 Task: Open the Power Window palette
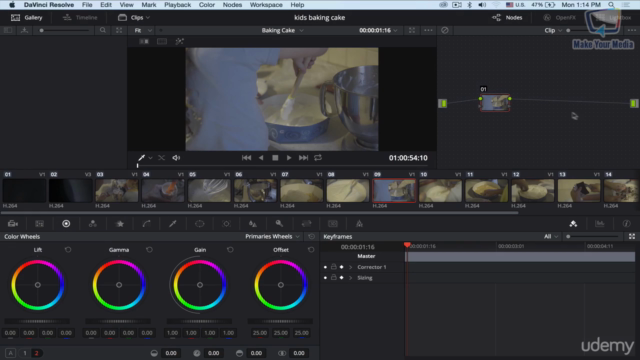click(200, 224)
